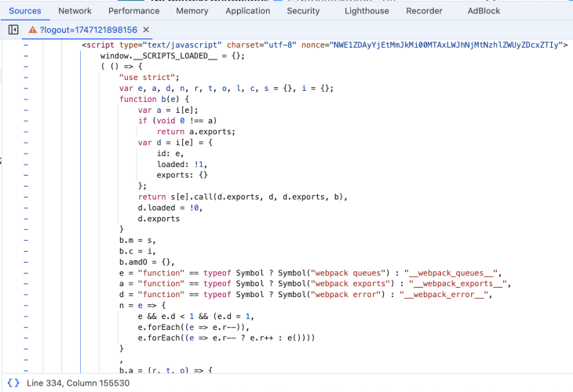Image resolution: width=573 pixels, height=392 pixels.
Task: Open the Security tab
Action: coord(303,11)
